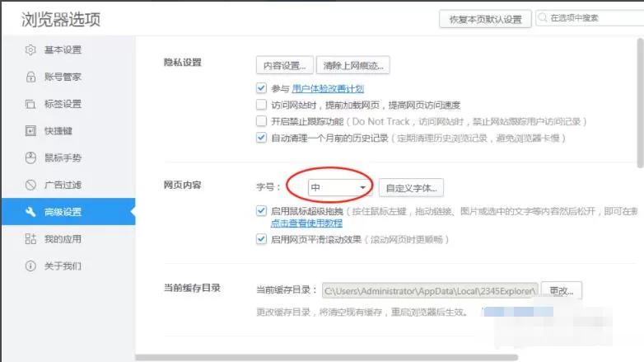Click 恢复本页默认设置 button
Viewport: 644px width, 362px height.
click(485, 19)
